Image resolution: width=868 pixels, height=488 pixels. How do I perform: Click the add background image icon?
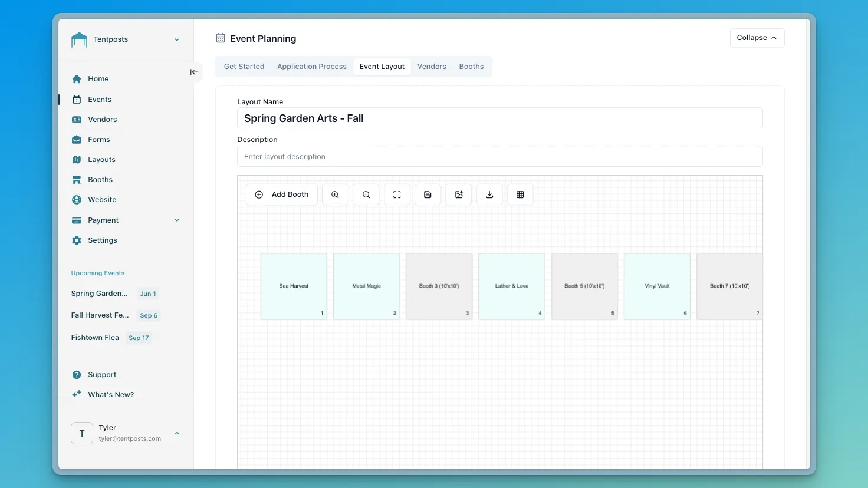coord(459,194)
